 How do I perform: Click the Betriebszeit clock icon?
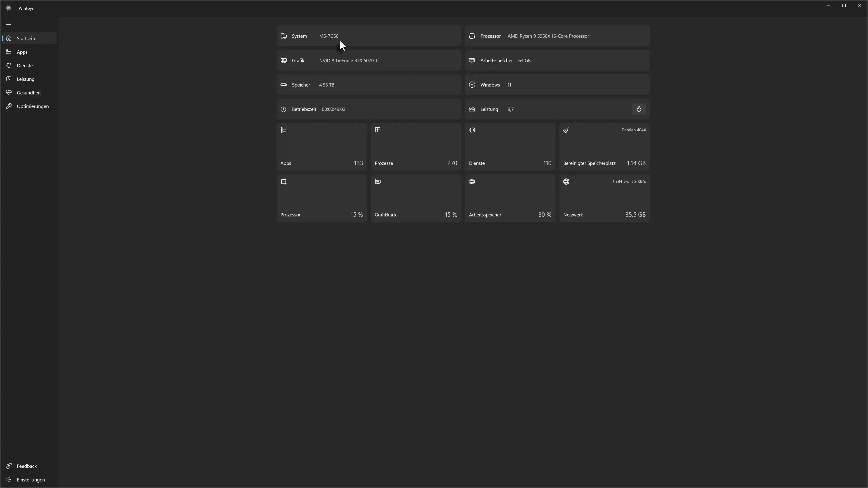click(283, 109)
